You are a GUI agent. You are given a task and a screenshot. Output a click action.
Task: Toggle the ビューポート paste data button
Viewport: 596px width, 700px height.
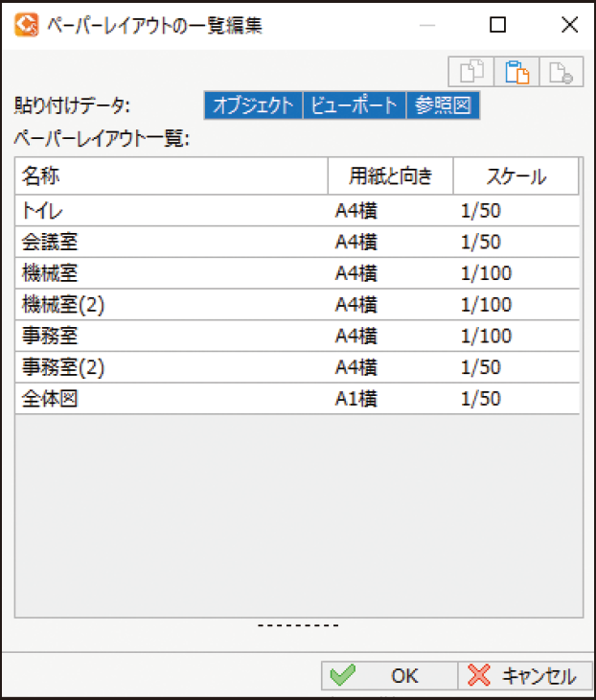pos(354,105)
